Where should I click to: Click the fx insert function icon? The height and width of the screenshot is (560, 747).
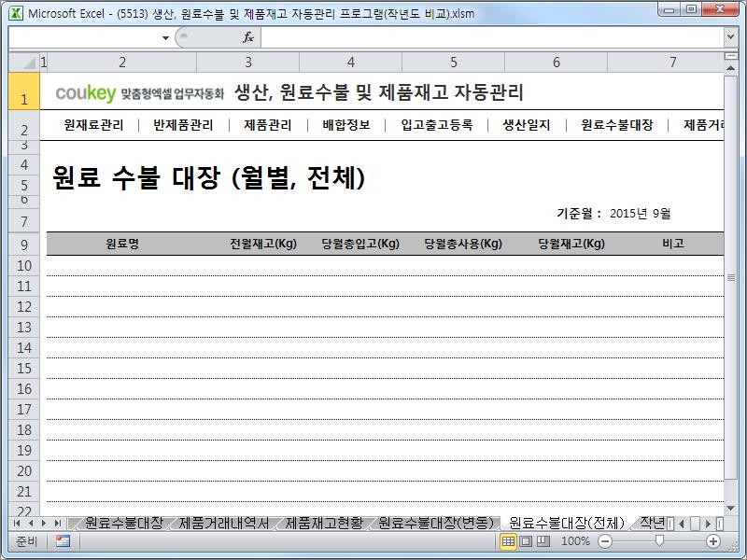pos(248,37)
